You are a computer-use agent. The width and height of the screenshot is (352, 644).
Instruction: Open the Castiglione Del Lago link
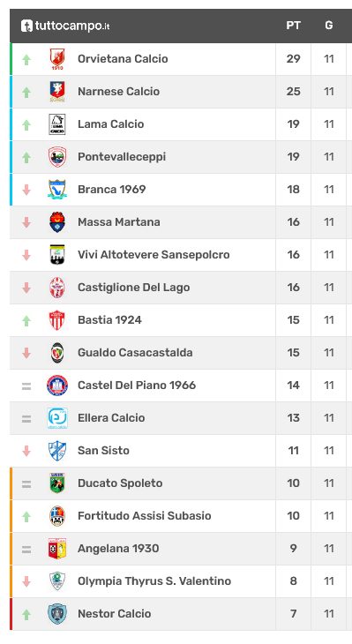click(133, 288)
